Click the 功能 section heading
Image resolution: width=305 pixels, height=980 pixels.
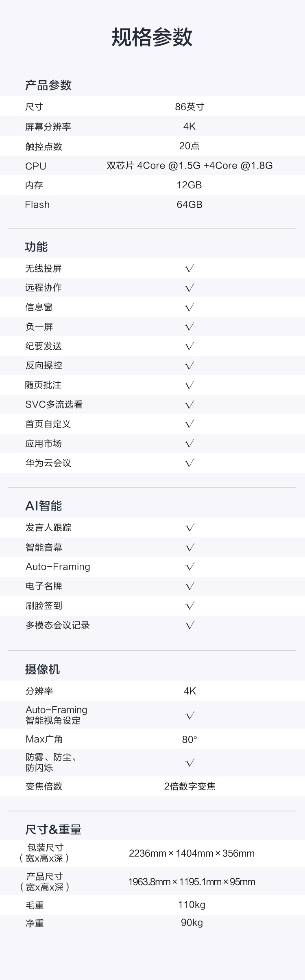click(36, 247)
